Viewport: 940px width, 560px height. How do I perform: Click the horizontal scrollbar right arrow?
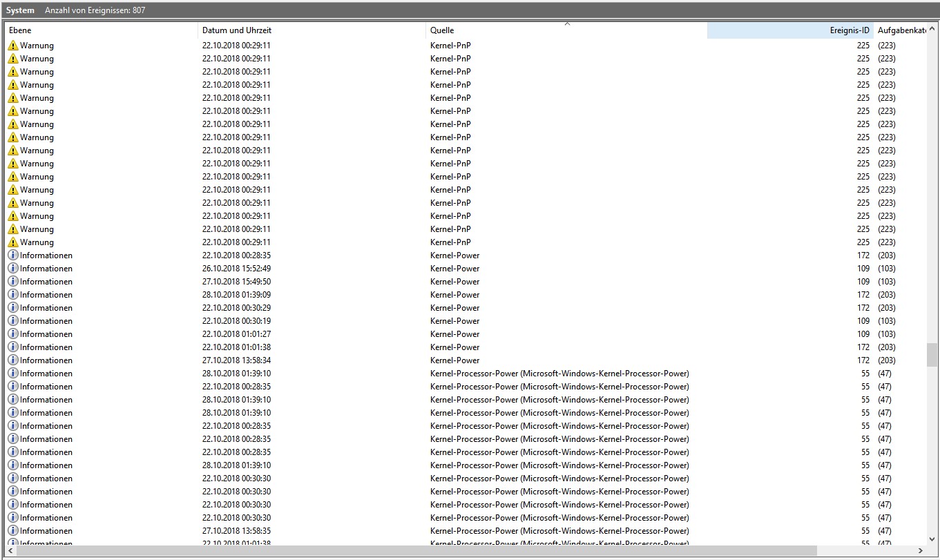click(921, 551)
